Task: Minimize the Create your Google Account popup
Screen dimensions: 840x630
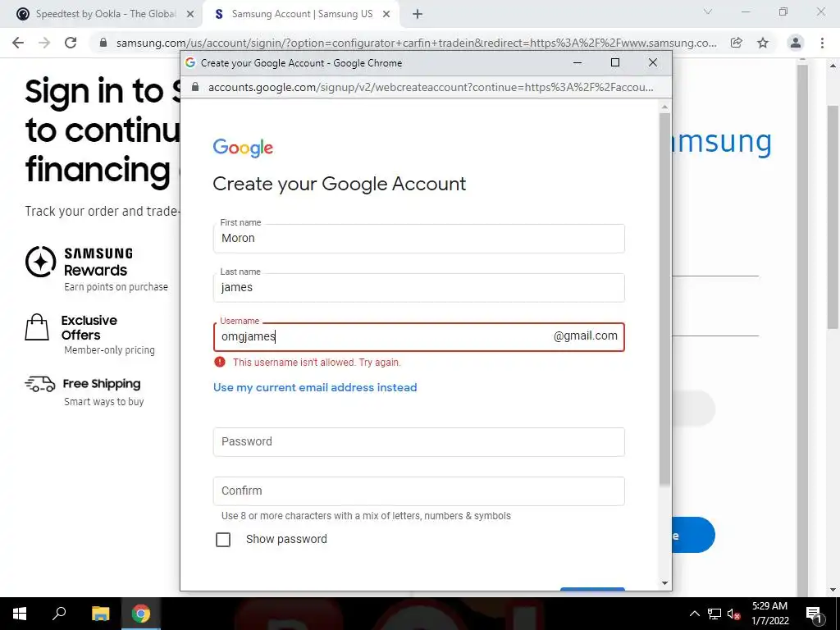Action: (x=577, y=62)
